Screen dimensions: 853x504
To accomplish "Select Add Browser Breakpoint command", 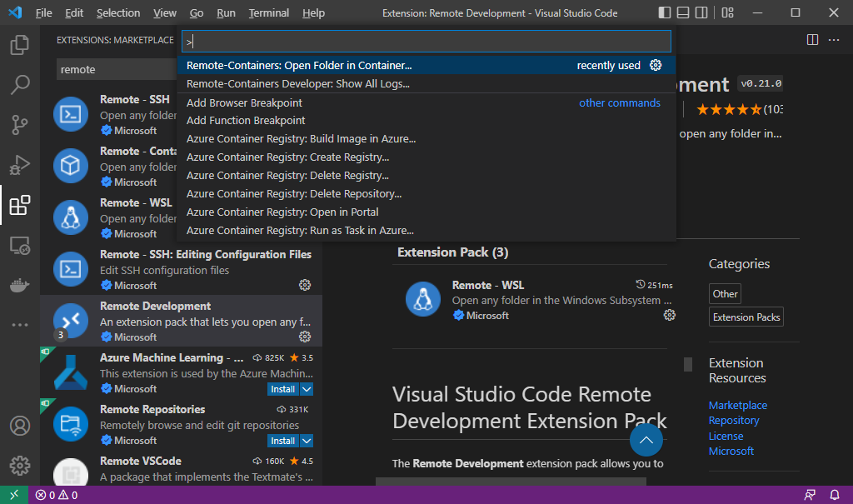I will click(426, 102).
